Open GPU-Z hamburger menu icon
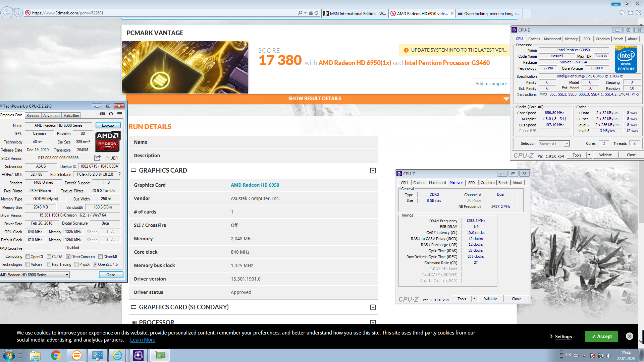 (x=119, y=114)
